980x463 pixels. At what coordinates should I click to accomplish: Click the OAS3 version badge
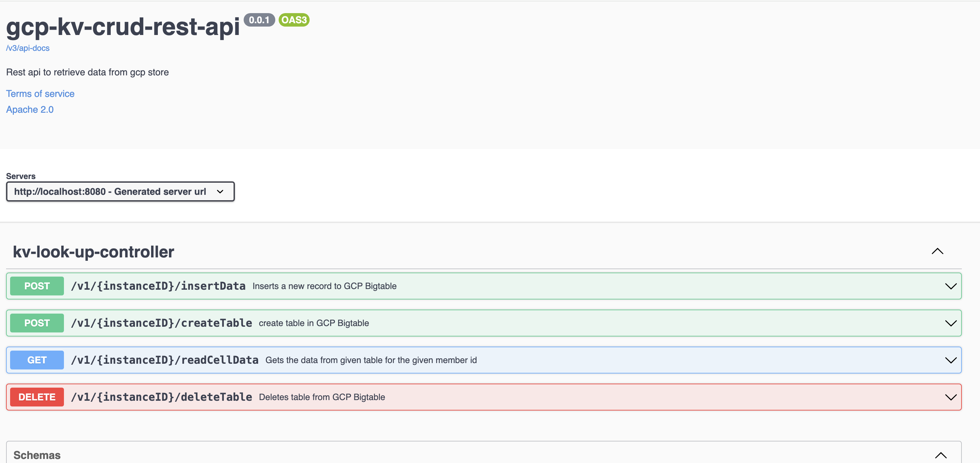click(x=294, y=20)
